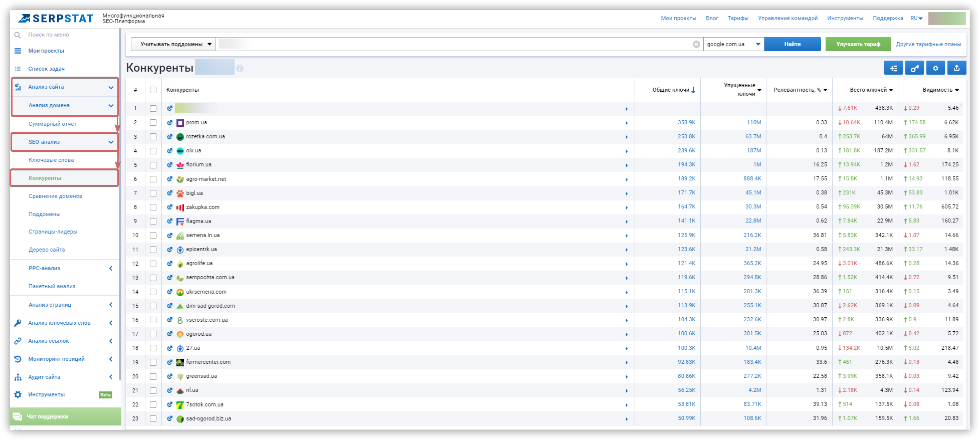
Task: Check the ogorod.ua row checkbox
Action: [153, 334]
